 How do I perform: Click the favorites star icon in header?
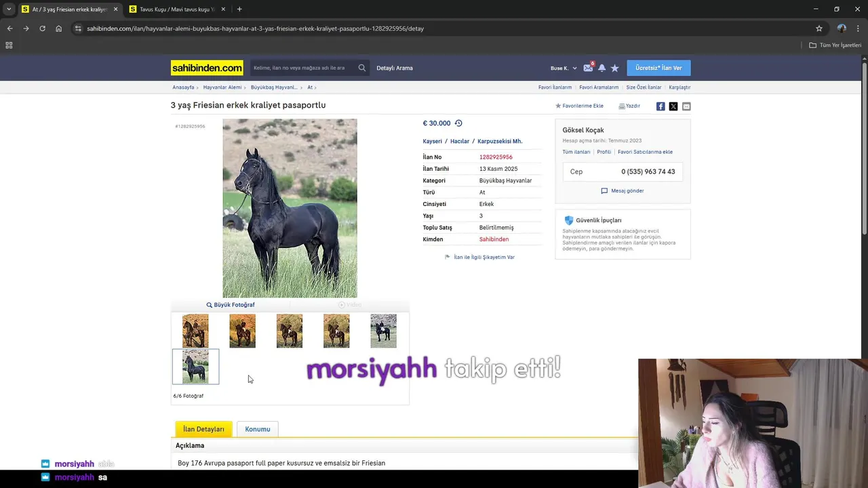(615, 68)
